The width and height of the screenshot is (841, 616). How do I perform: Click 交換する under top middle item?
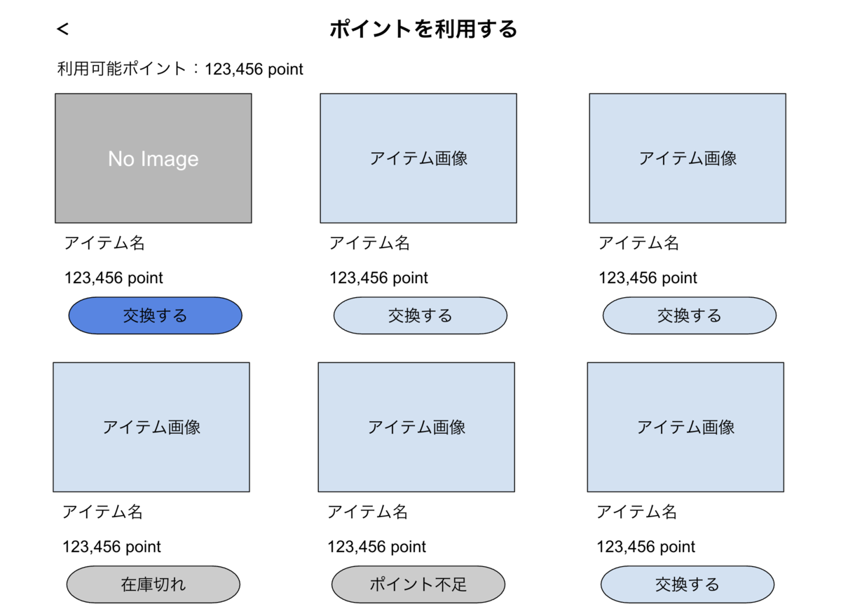click(x=420, y=315)
